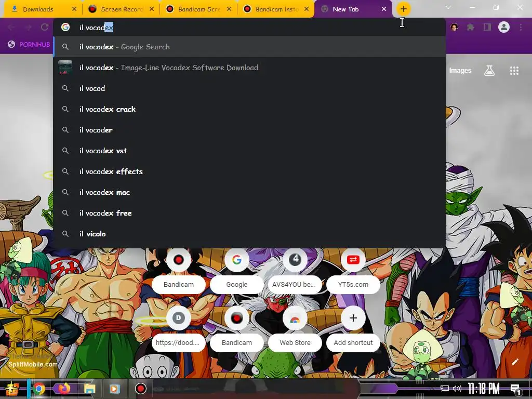This screenshot has width=532, height=399.
Task: Open a new browser tab with plus button
Action: [403, 9]
